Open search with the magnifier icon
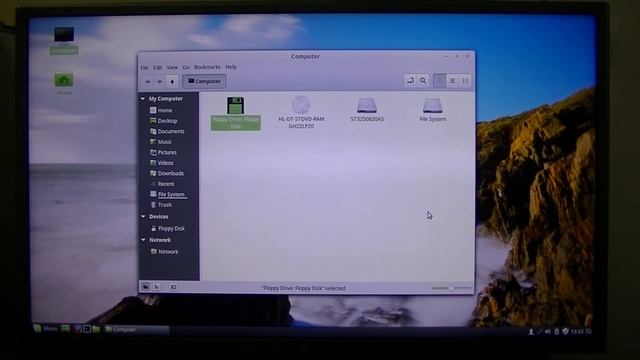The width and height of the screenshot is (640, 360). pos(423,81)
